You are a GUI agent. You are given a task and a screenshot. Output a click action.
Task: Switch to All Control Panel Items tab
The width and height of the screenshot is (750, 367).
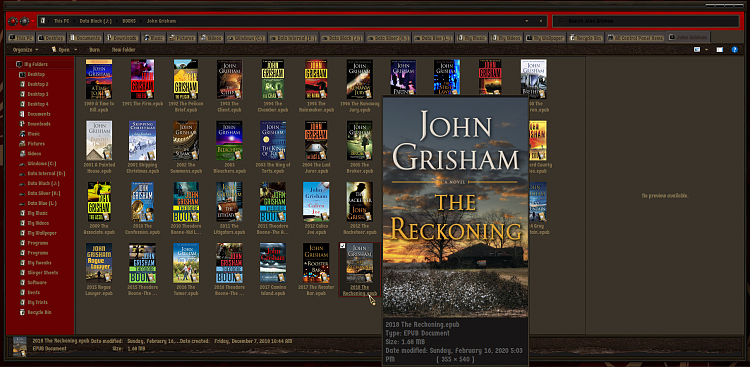(x=635, y=38)
